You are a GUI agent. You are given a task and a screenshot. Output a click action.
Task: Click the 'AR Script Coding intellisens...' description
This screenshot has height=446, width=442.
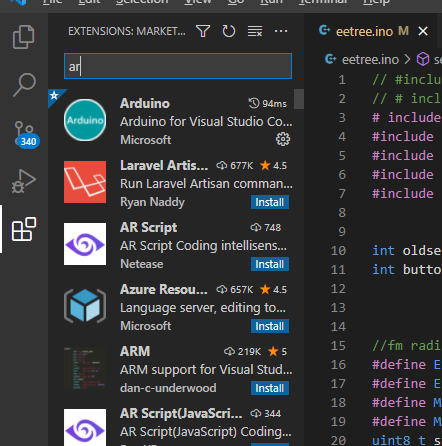pos(203,246)
